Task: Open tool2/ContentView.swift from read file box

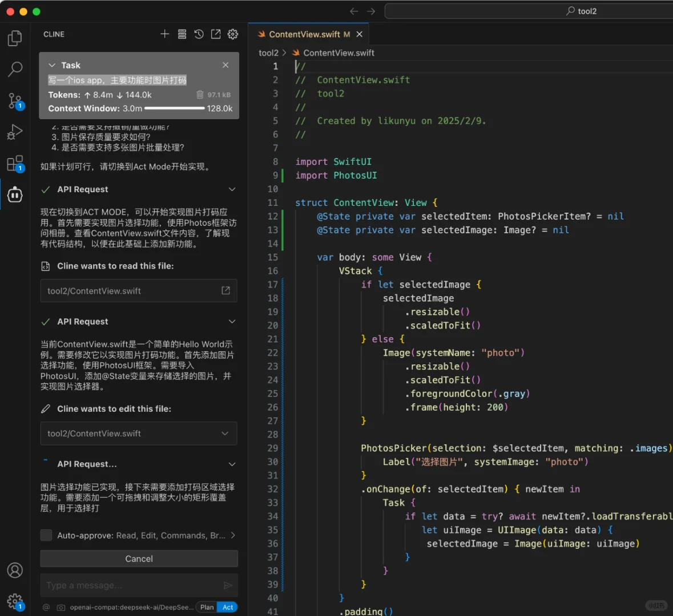Action: [x=225, y=291]
